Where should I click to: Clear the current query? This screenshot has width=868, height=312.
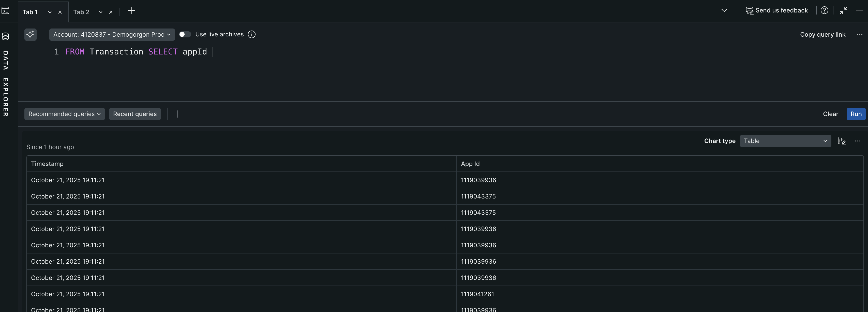pyautogui.click(x=830, y=114)
